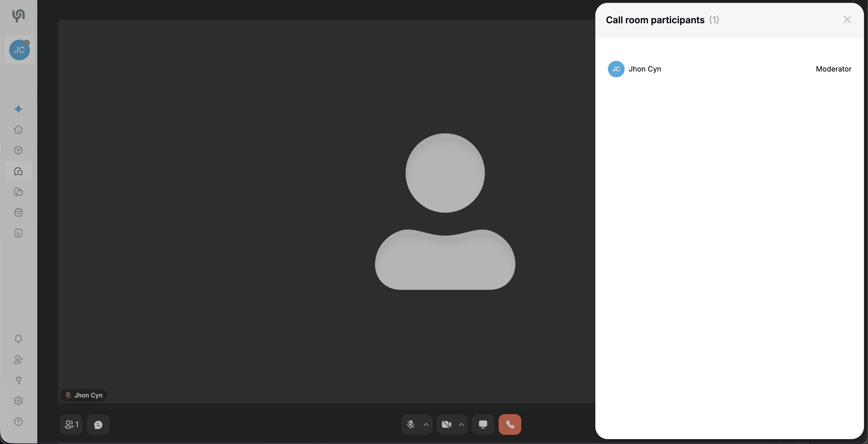The height and width of the screenshot is (444, 868).
Task: Open the Home icon in sidebar
Action: point(19,130)
